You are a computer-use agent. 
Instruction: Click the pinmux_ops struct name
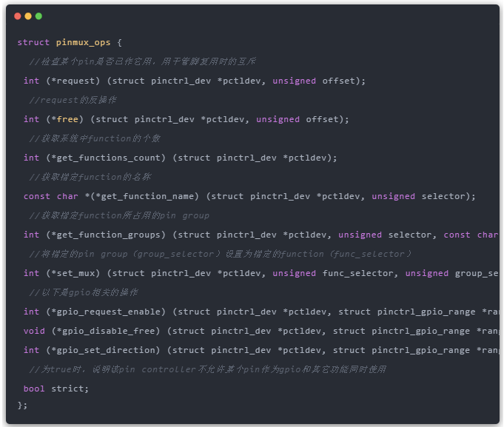click(83, 42)
